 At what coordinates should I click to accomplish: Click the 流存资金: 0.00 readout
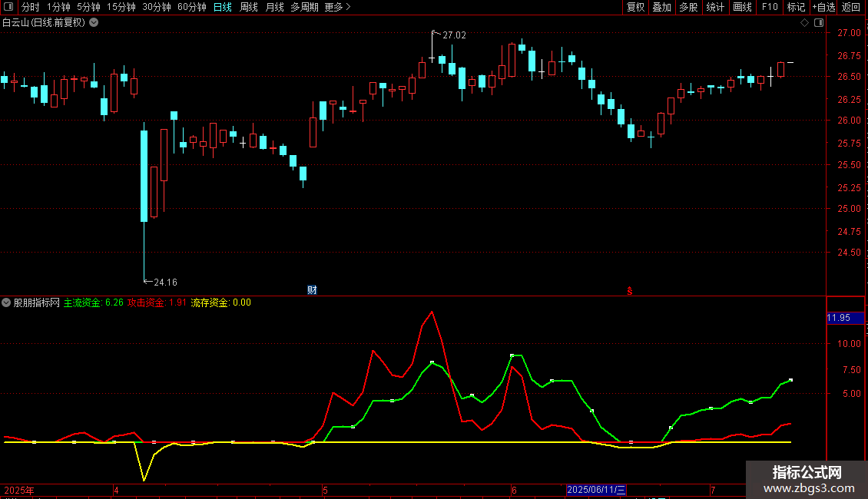(x=221, y=302)
